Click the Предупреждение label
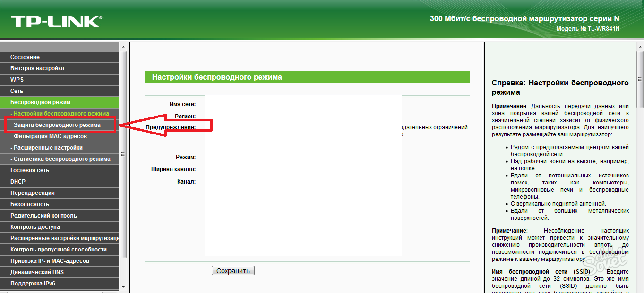Viewport: 644px width, 293px height. point(171,127)
